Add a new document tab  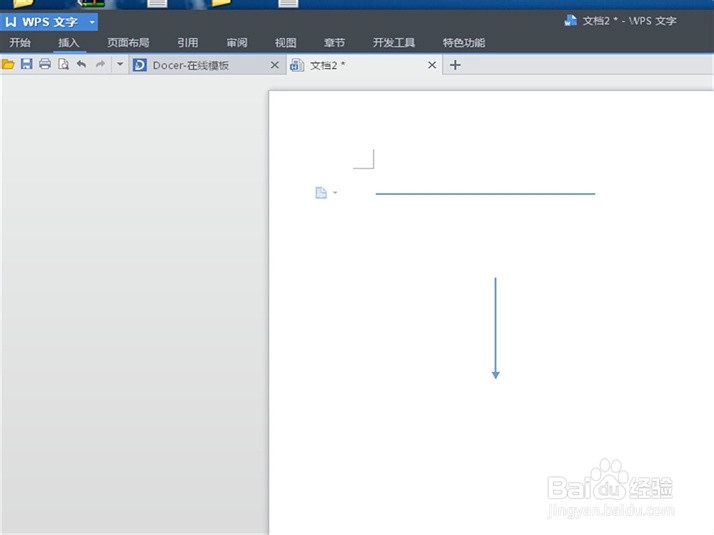click(x=455, y=65)
